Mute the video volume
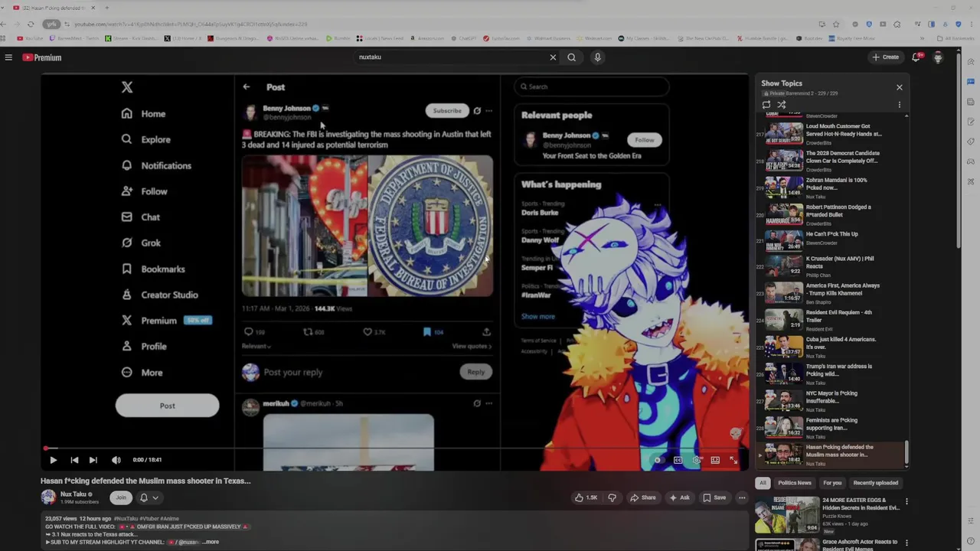This screenshot has height=551, width=980. (x=116, y=460)
